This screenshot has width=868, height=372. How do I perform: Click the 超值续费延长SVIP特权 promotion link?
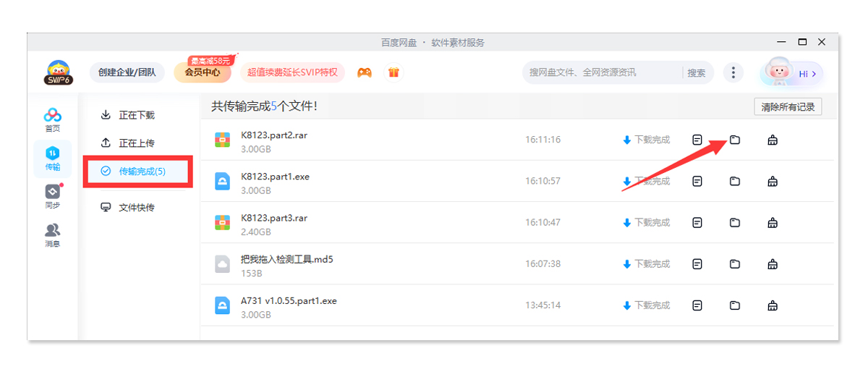pos(292,72)
